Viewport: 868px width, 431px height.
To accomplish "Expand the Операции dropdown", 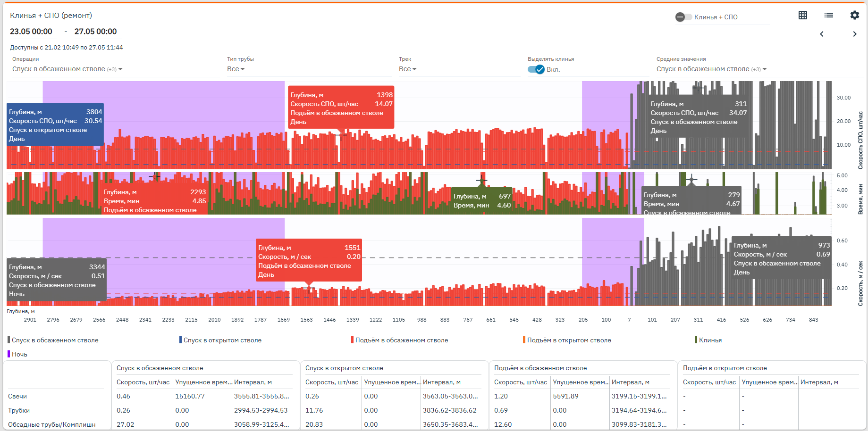I will coord(67,69).
